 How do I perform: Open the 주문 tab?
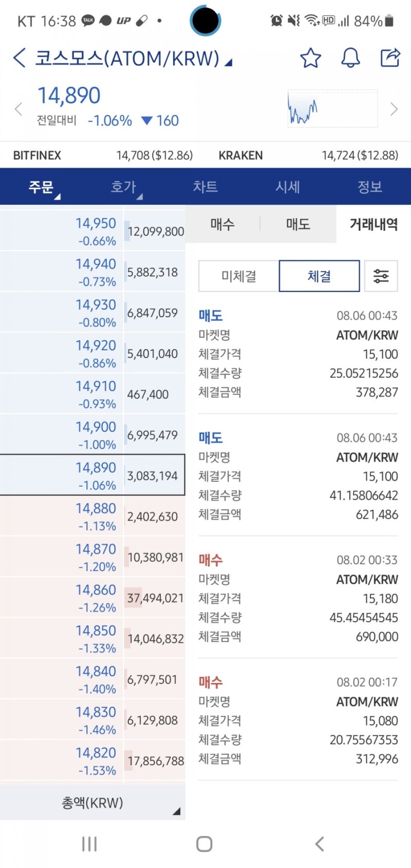pos(41,187)
